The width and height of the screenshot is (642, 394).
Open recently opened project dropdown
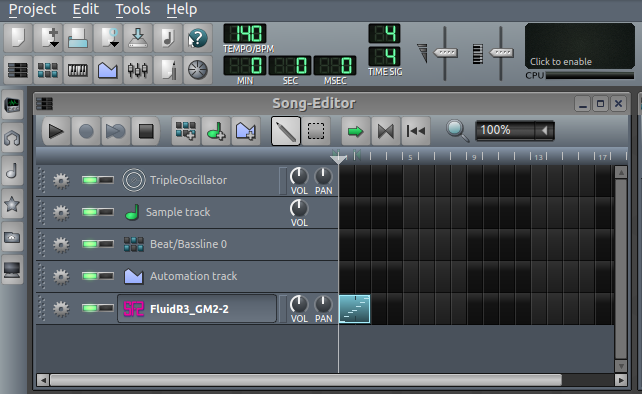[x=108, y=38]
